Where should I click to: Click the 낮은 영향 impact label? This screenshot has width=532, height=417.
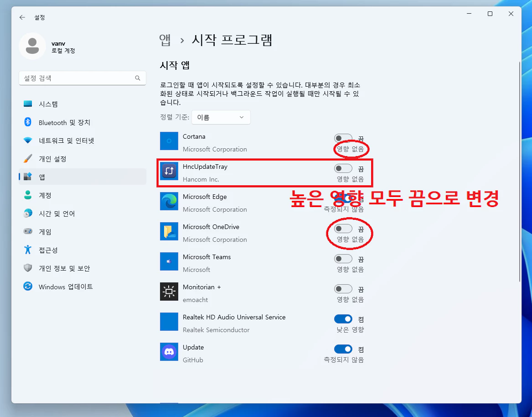click(350, 329)
